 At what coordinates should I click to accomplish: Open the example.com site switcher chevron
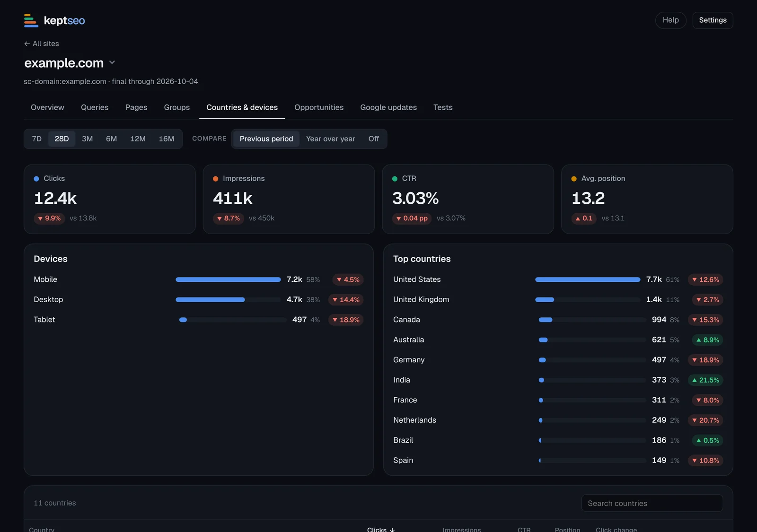pyautogui.click(x=112, y=62)
